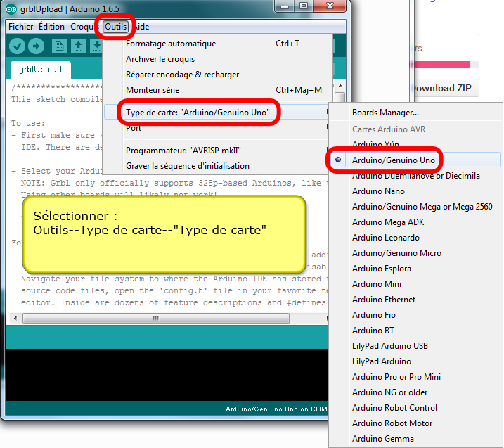Screen dimensions: 504x448
Task: Click the Open sketch toolbar icon
Action: (x=77, y=46)
